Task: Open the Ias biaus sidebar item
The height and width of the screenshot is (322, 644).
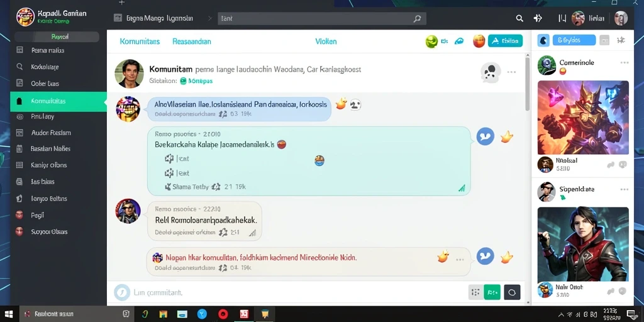Action: click(58, 182)
